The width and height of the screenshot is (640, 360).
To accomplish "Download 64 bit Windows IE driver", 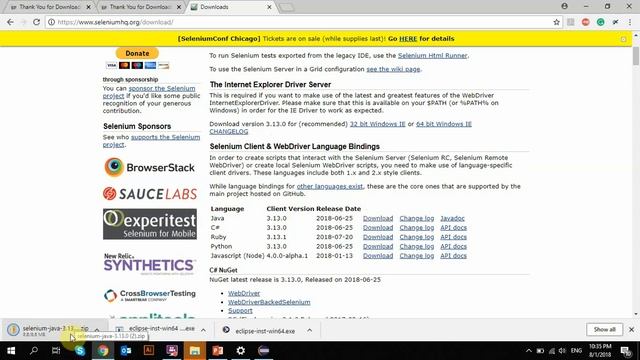I will pos(444,124).
